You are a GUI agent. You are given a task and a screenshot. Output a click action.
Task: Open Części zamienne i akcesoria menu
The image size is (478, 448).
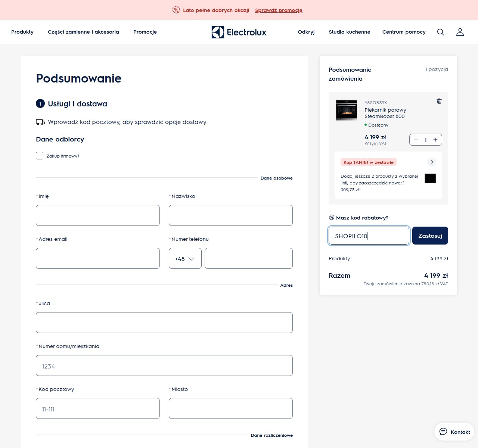(83, 32)
